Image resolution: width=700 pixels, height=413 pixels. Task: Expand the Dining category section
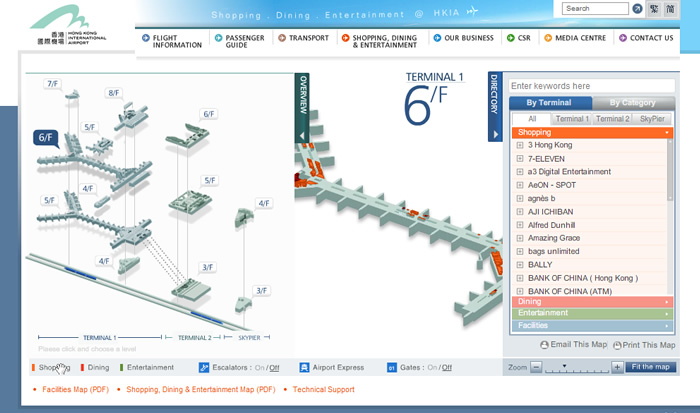point(592,302)
